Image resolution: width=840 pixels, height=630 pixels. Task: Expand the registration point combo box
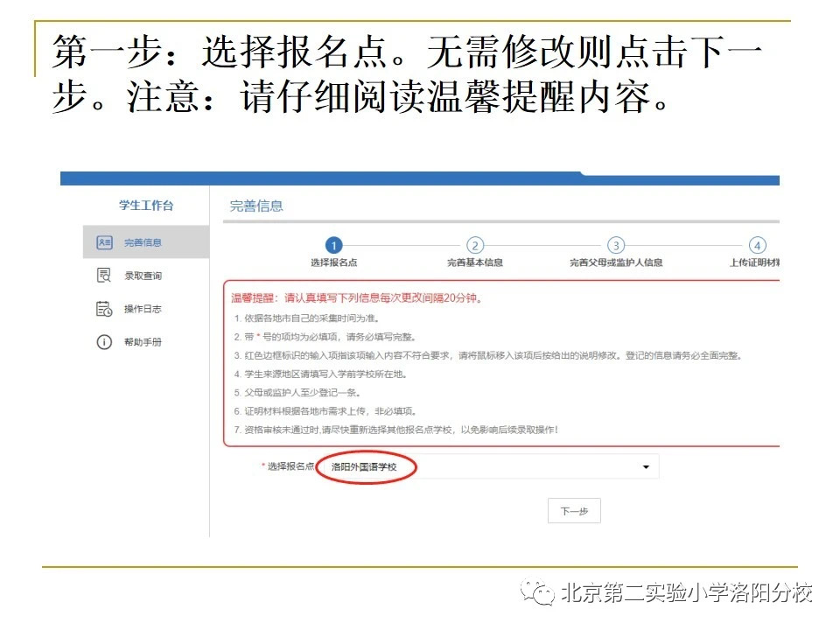pos(525,466)
